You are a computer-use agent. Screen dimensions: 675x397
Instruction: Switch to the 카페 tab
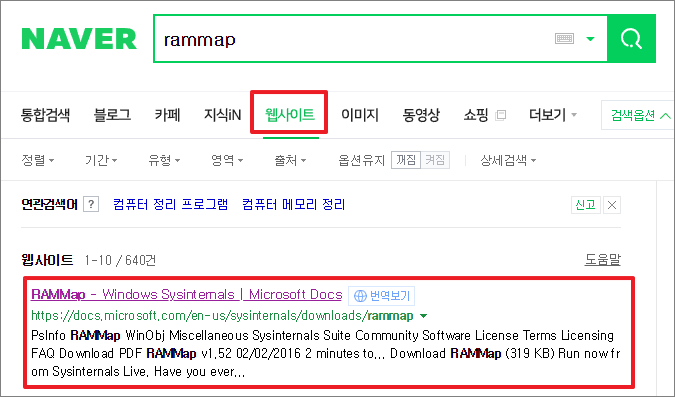click(167, 115)
